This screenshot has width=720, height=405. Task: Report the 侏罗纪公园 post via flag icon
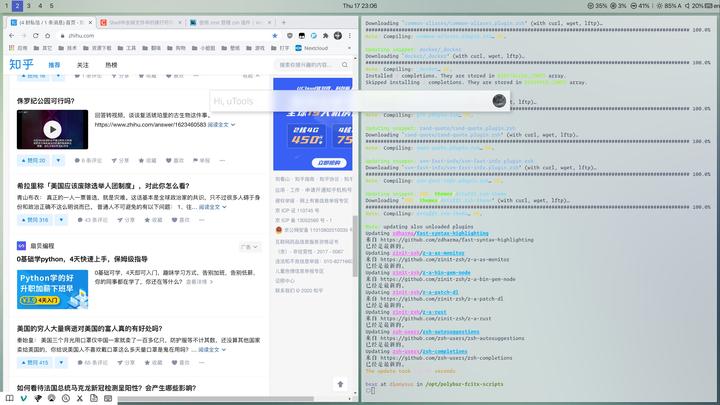click(x=201, y=160)
